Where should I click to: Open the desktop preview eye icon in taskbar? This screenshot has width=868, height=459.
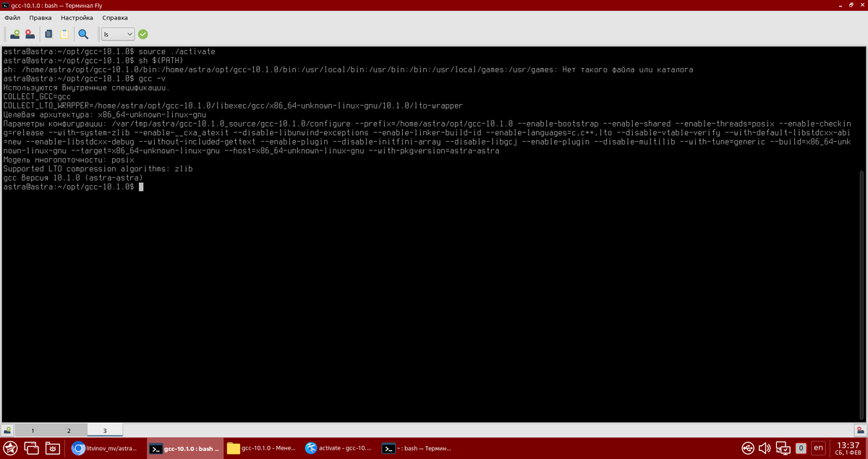pyautogui.click(x=53, y=448)
